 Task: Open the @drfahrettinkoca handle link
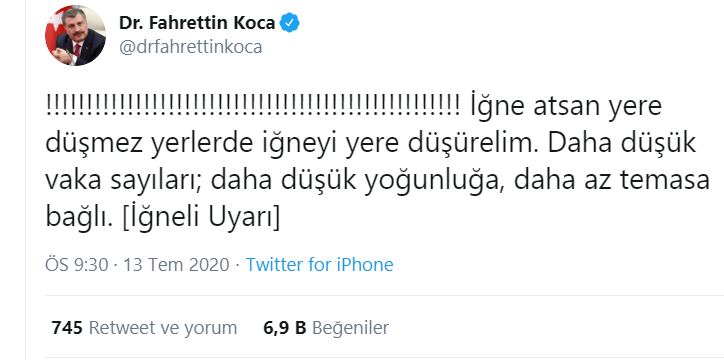(x=191, y=47)
